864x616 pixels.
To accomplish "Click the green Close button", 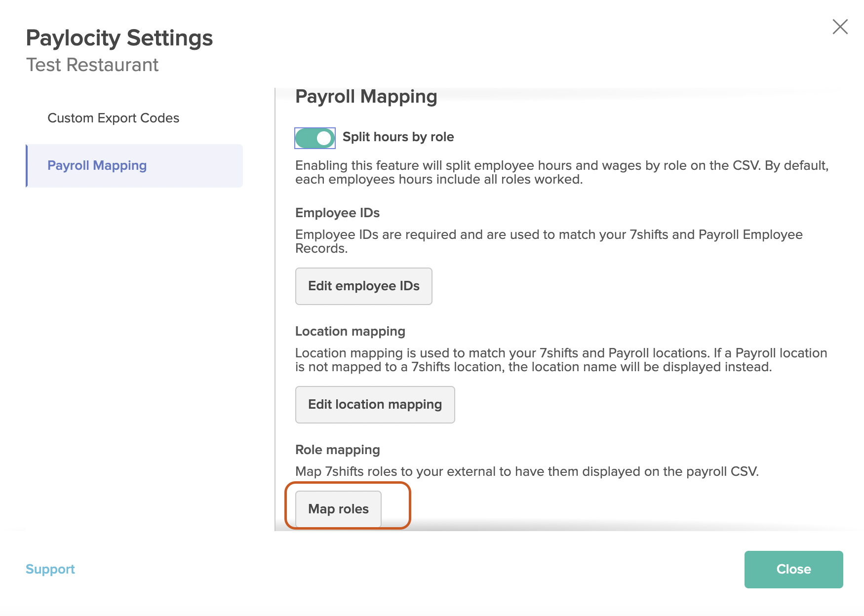I will (793, 569).
